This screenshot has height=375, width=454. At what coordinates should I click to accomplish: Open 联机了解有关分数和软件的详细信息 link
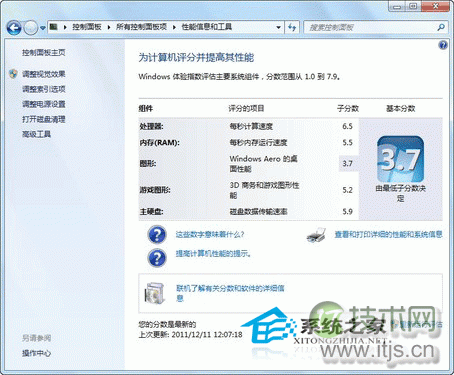tap(230, 293)
